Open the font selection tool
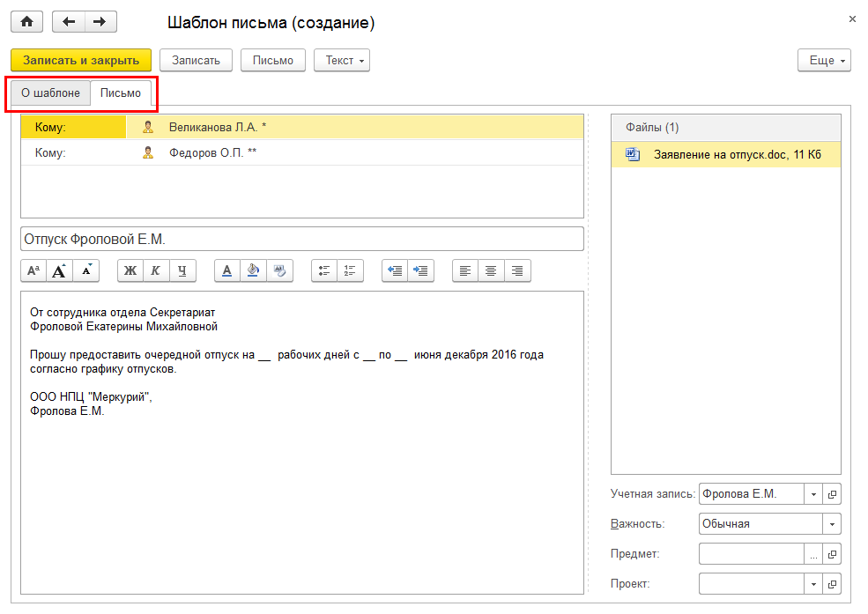 point(33,270)
